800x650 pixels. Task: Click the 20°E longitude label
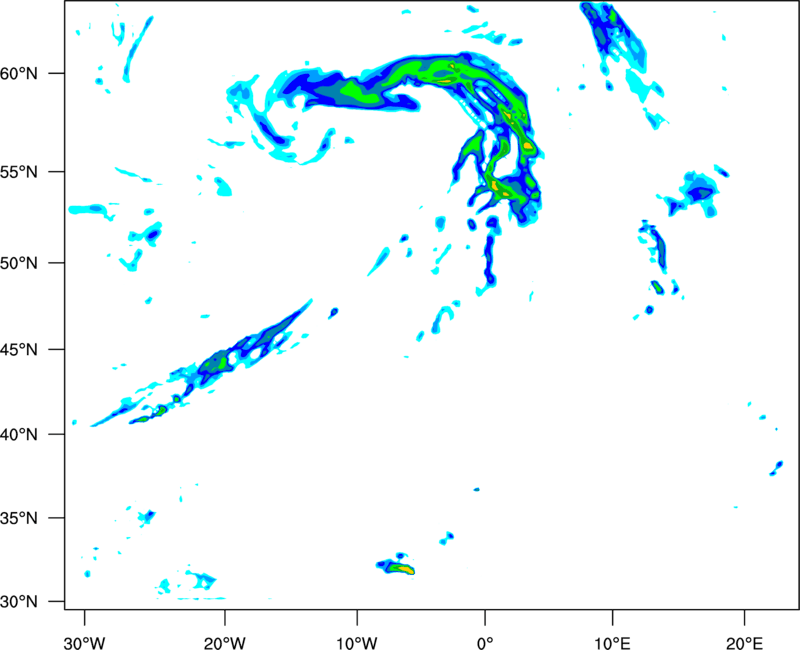744,643
